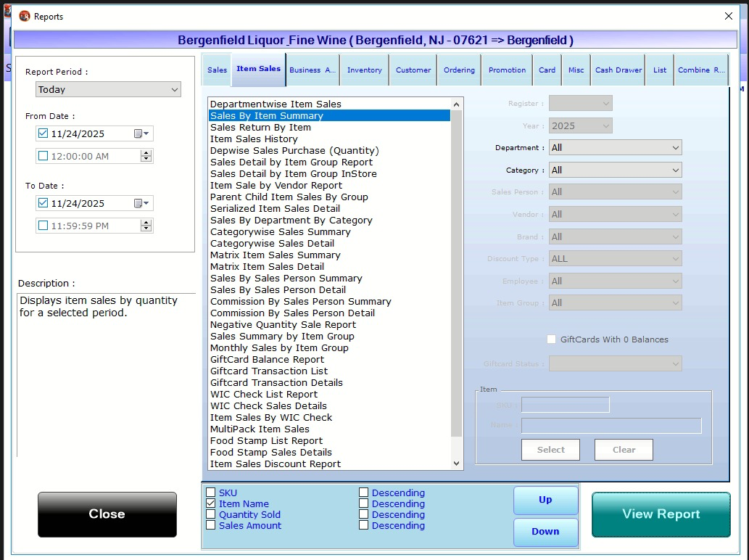749x560 pixels.
Task: Check the Quantity Sold option
Action: tap(211, 515)
